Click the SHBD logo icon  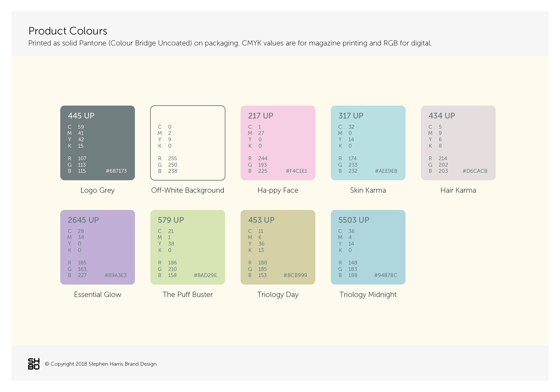(34, 364)
